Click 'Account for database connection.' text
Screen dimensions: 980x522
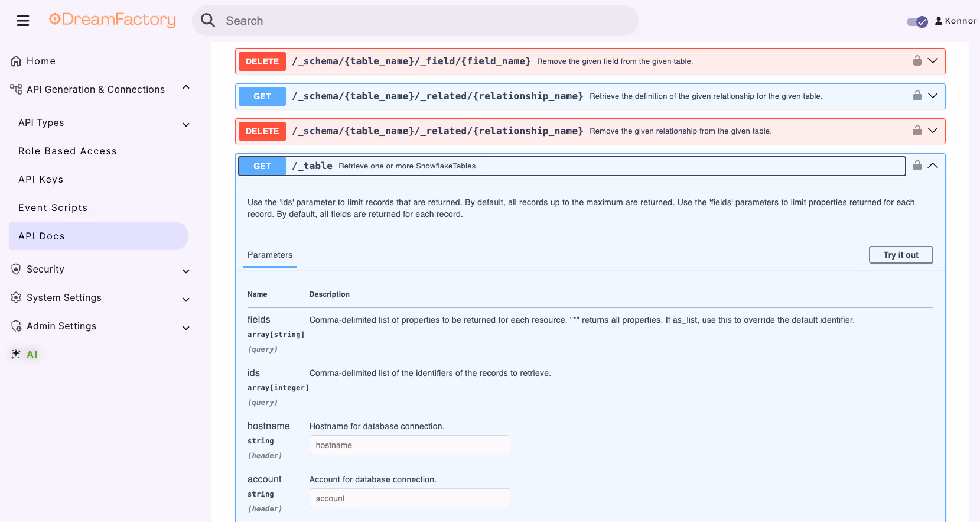click(373, 479)
